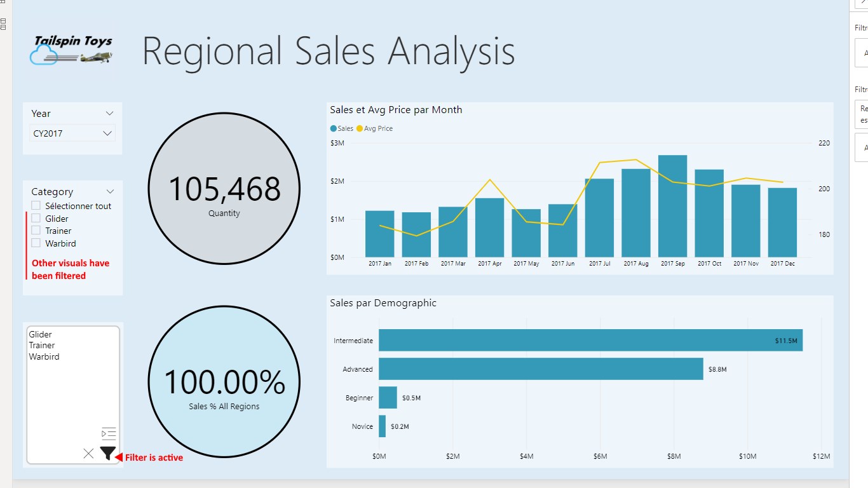Collapse the Year slicer header chevron
This screenshot has height=488, width=868.
pos(109,113)
